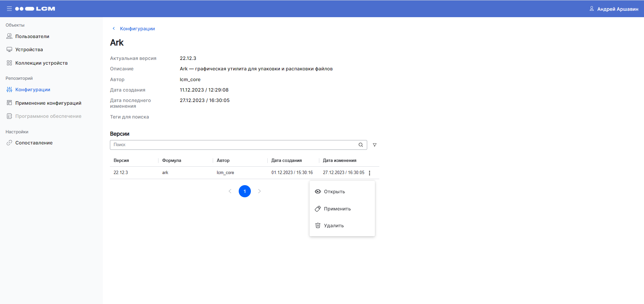Viewport: 644px width, 304px height.
Task: Open the hamburger menu in header
Action: [9, 9]
